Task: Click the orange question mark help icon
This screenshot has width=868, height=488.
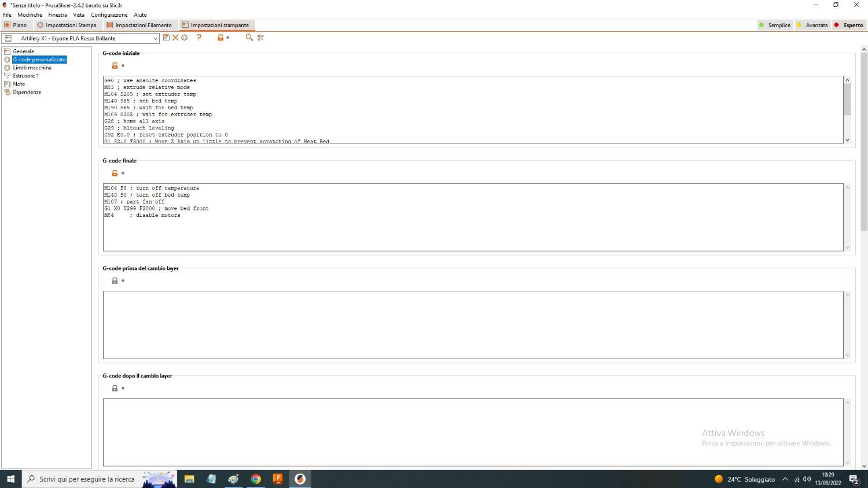Action: [199, 38]
